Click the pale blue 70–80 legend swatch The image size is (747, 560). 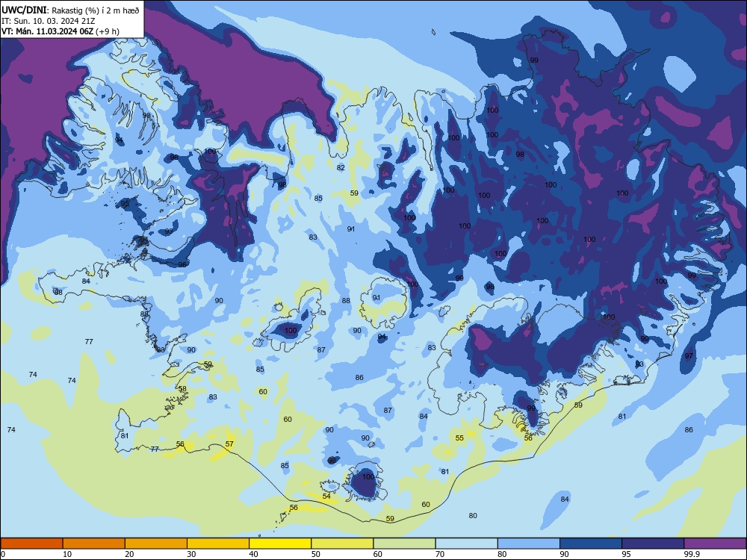click(467, 544)
